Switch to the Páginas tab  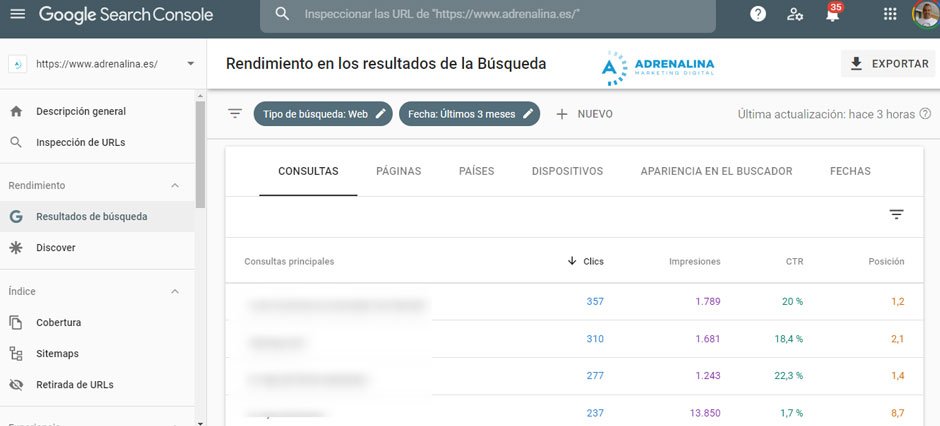pyautogui.click(x=399, y=171)
